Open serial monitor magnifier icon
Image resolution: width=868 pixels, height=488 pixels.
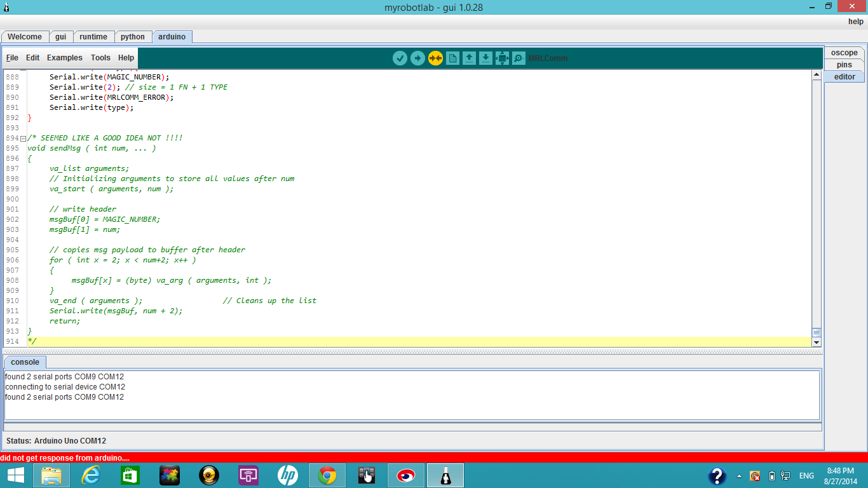tap(519, 58)
